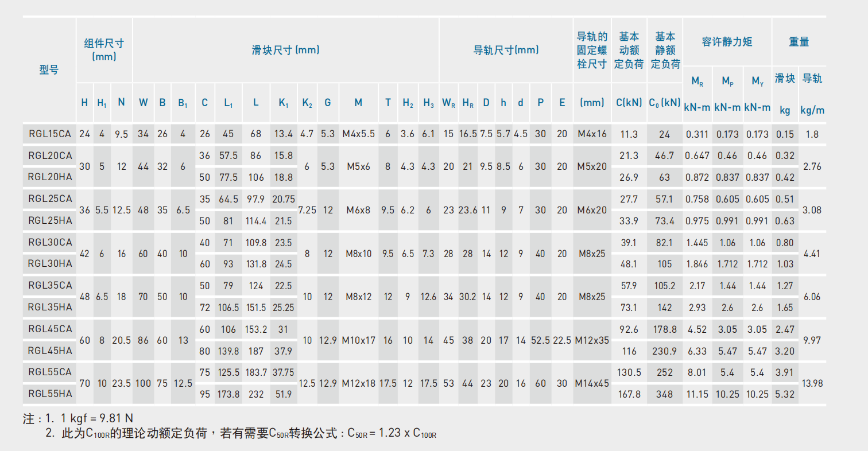The width and height of the screenshot is (868, 451).
Task: Pick the RGL30HA row label
Action: (x=49, y=264)
